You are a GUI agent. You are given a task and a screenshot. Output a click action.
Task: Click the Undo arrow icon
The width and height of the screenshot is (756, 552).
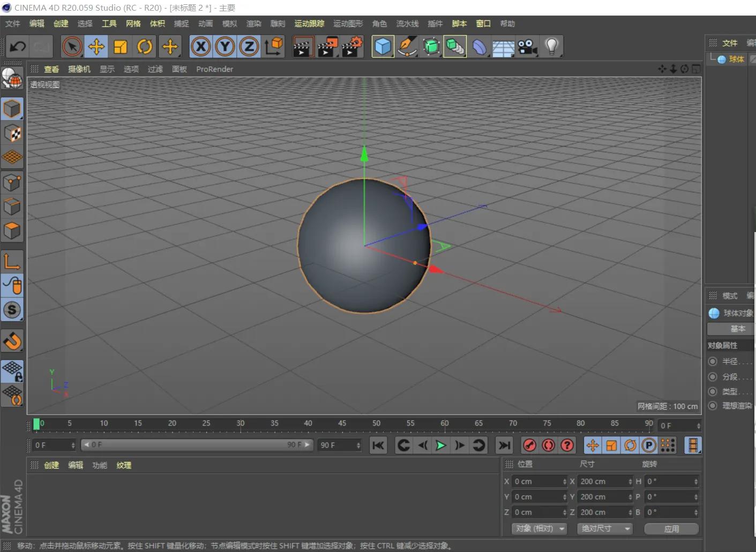pos(18,47)
